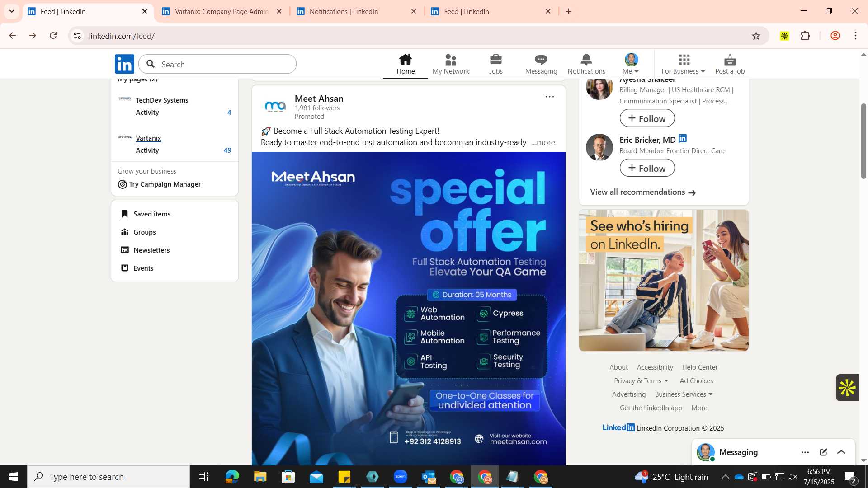868x488 pixels.
Task: Click the Try Campaign Manager target icon
Action: point(122,184)
